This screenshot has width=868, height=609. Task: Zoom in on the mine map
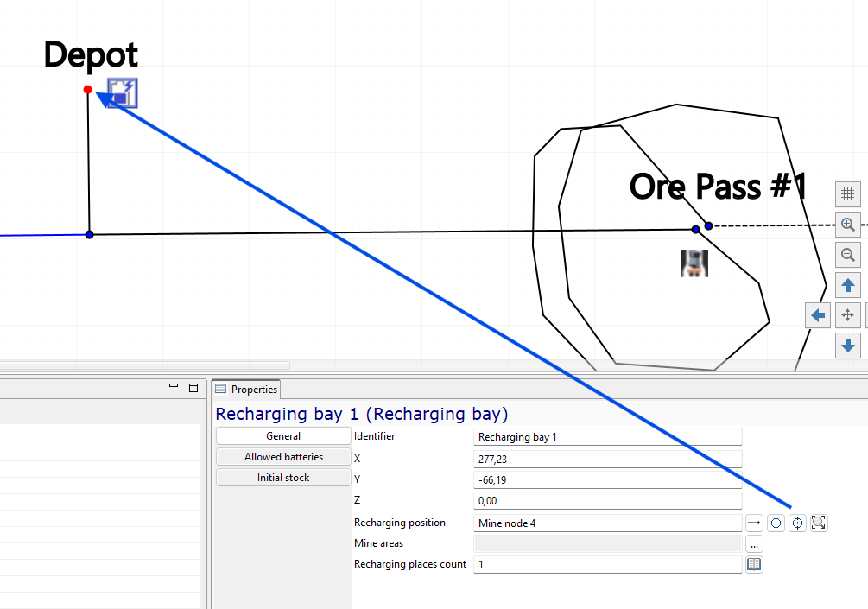847,225
